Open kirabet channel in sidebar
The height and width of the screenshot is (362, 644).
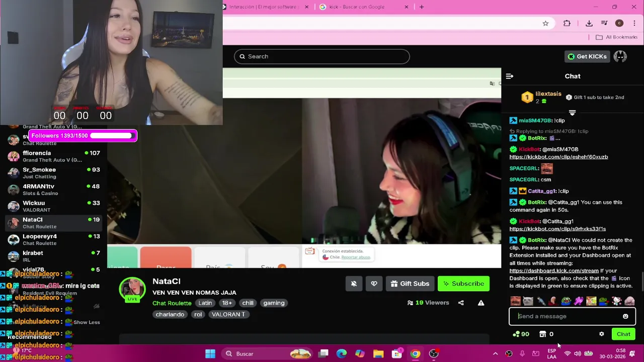(x=54, y=256)
